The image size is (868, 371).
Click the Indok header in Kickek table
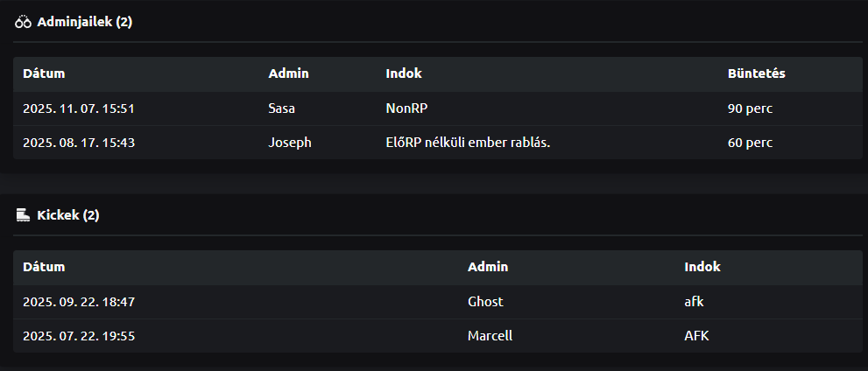[x=702, y=267]
